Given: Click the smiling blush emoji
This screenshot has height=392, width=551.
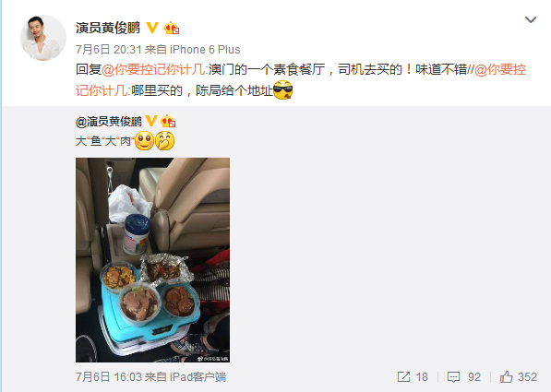Looking at the screenshot, I should [x=144, y=141].
